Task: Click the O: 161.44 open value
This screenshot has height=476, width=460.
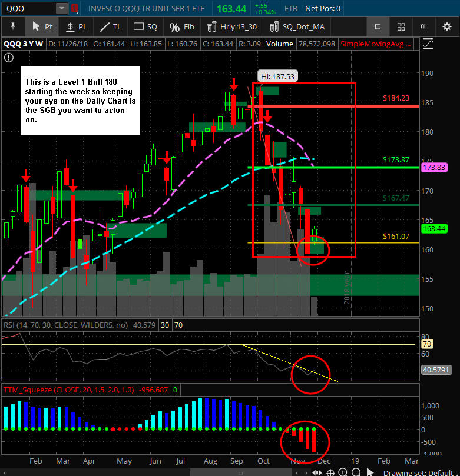Action: point(109,44)
